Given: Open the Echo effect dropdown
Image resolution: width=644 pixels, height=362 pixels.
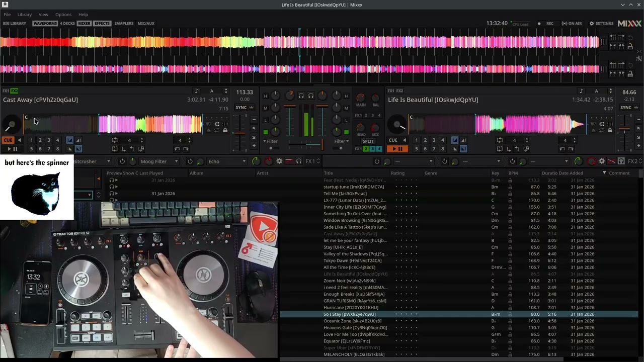Looking at the screenshot, I should (226, 161).
